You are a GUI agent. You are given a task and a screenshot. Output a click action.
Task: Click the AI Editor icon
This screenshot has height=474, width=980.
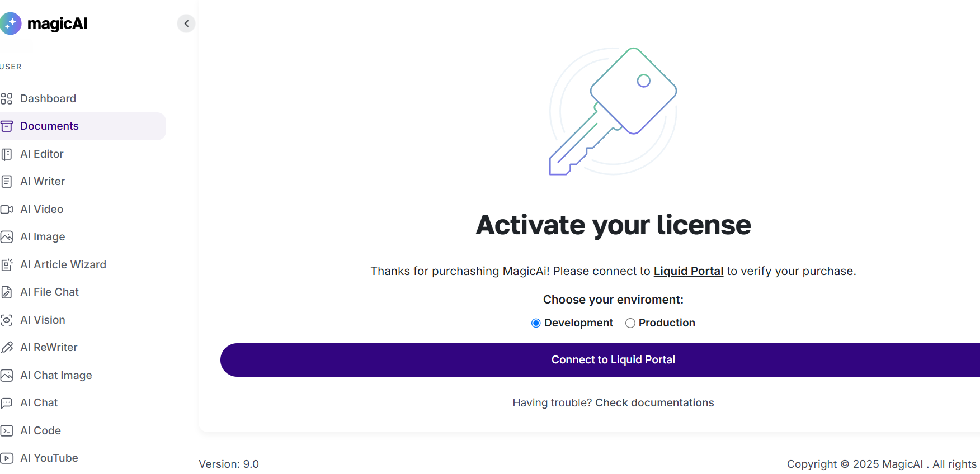[x=7, y=154]
